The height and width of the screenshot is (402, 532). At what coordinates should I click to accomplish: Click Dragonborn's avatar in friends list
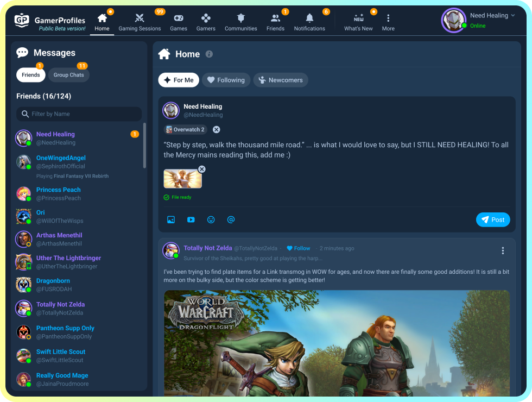(24, 285)
